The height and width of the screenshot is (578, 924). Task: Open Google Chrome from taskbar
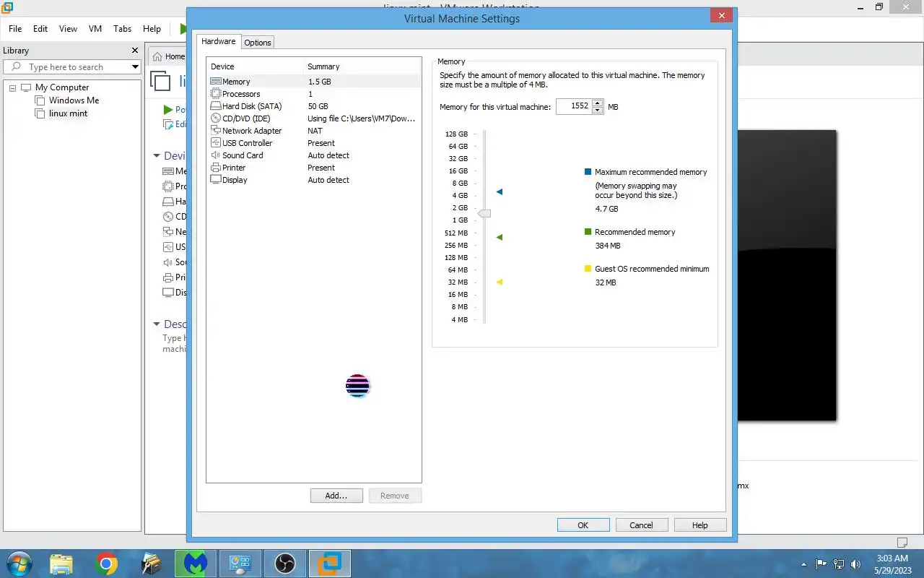tap(106, 564)
